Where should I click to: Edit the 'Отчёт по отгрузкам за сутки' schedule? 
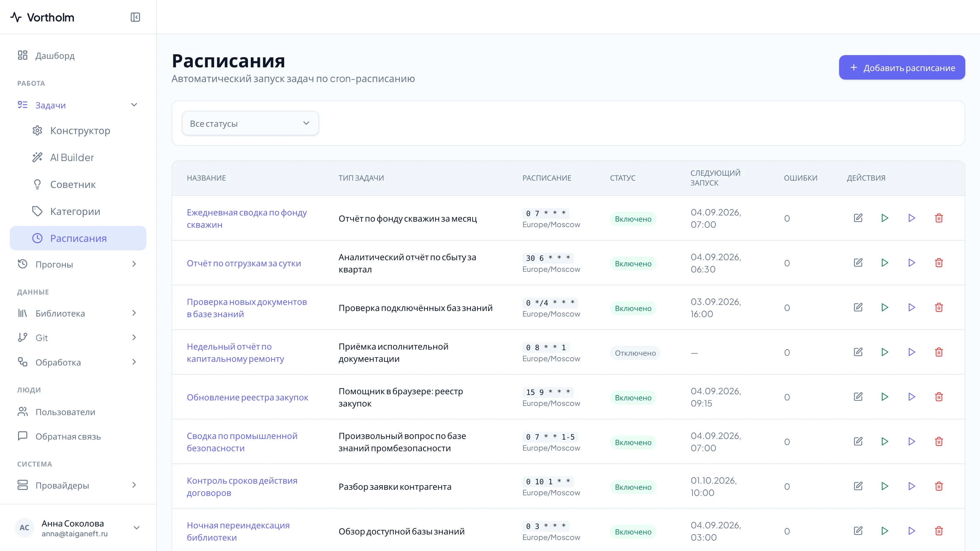pyautogui.click(x=858, y=263)
